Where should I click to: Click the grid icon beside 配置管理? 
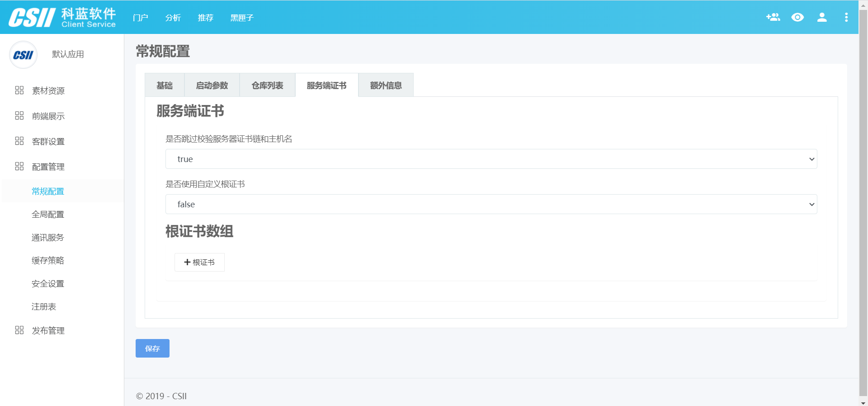19,166
